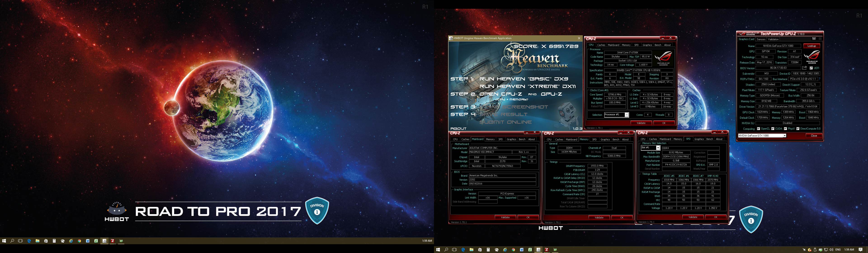Open the Processor #1 selection dropdown in CPU-Z

(x=616, y=115)
